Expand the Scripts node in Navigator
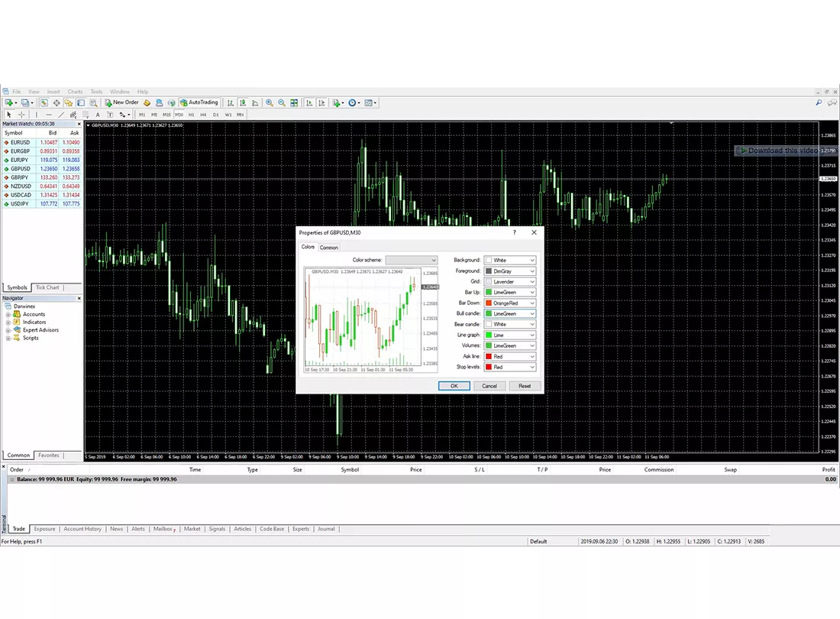This screenshot has width=840, height=619. (x=8, y=339)
